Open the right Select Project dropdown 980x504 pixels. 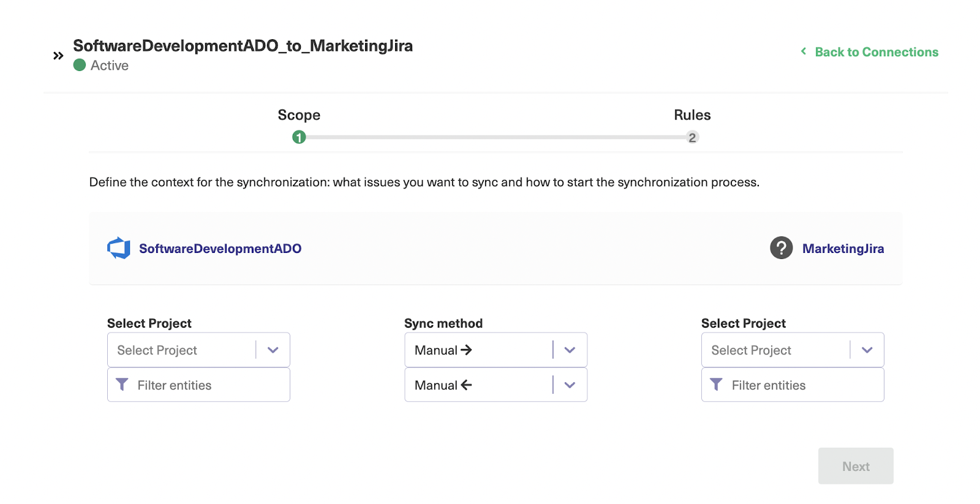pos(793,350)
